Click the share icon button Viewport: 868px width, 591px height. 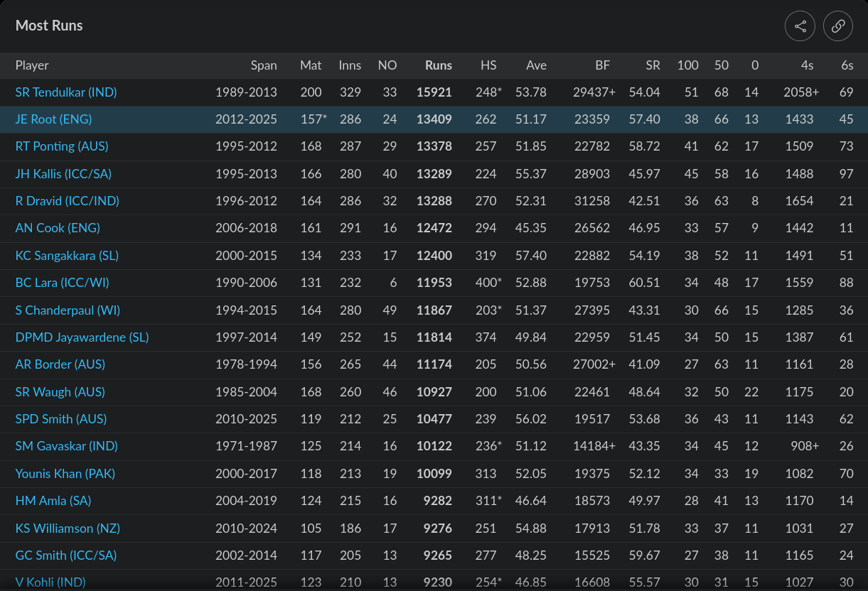click(x=800, y=26)
